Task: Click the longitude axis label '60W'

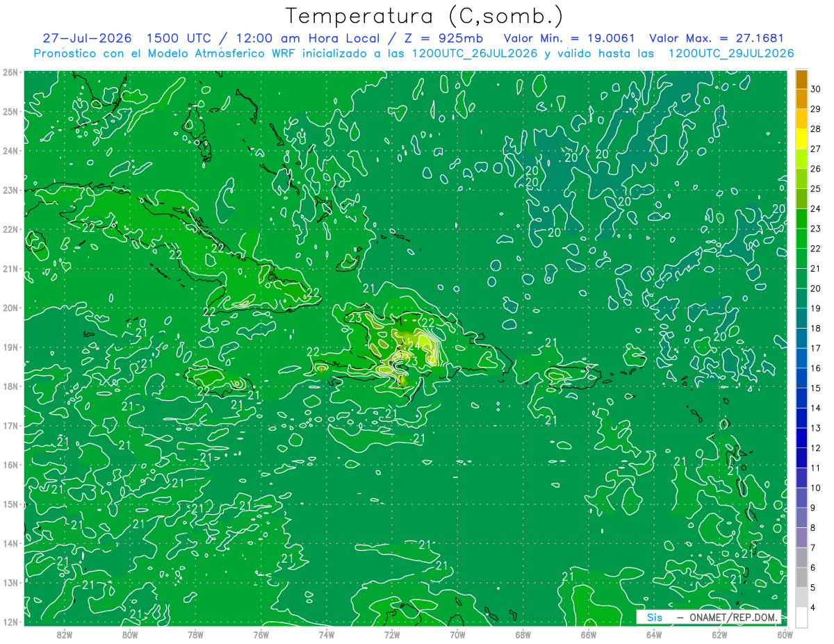Action: click(785, 634)
